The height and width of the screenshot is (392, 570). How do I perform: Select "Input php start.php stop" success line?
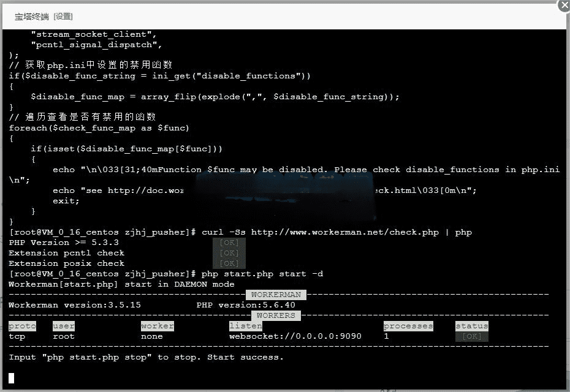[146, 357]
